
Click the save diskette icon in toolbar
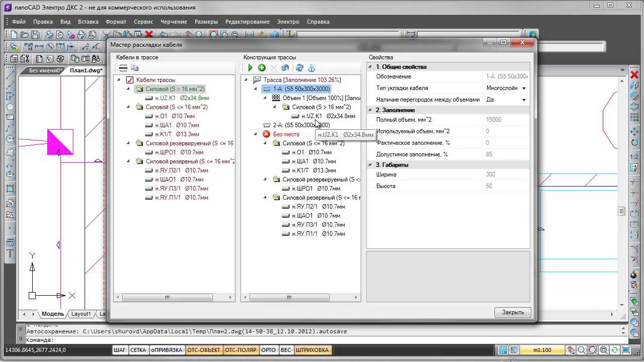35,35
